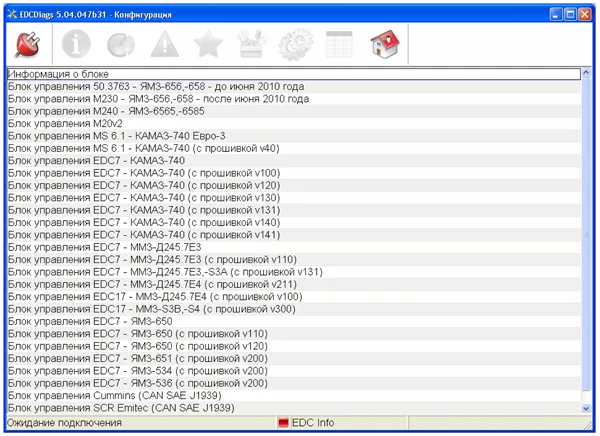
Task: Click the scrollbar down arrow
Action: pyautogui.click(x=586, y=408)
